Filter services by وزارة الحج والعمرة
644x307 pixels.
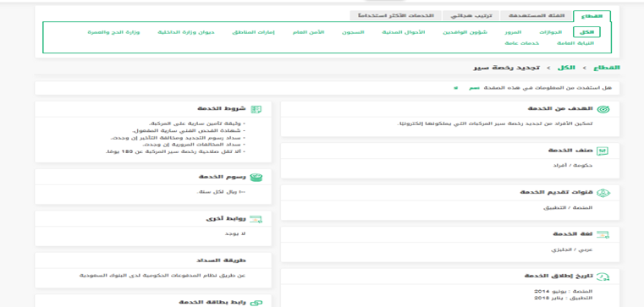click(113, 32)
